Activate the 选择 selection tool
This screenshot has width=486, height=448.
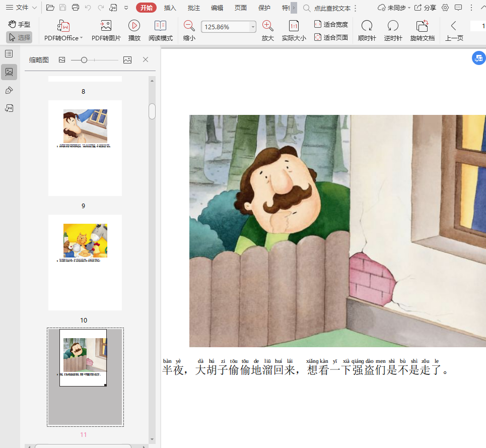point(19,37)
